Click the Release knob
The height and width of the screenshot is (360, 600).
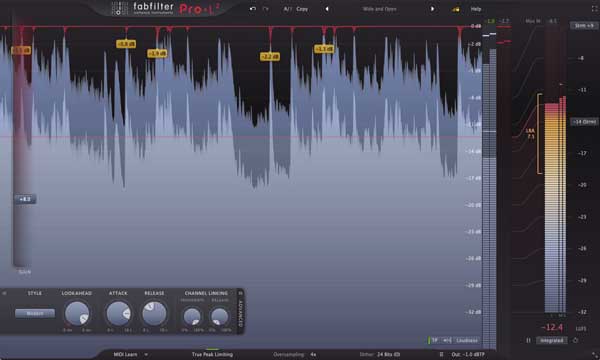[155, 314]
